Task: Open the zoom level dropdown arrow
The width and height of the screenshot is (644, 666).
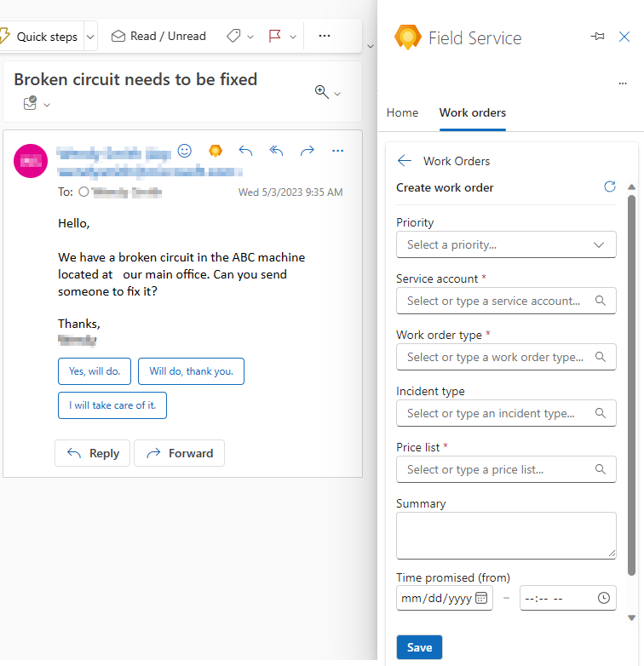Action: 337,94
